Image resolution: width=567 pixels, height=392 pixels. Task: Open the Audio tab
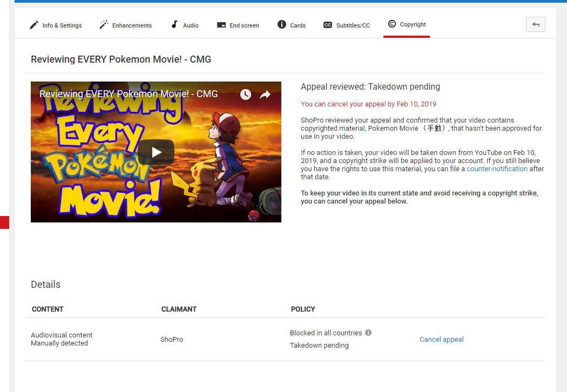click(x=185, y=25)
